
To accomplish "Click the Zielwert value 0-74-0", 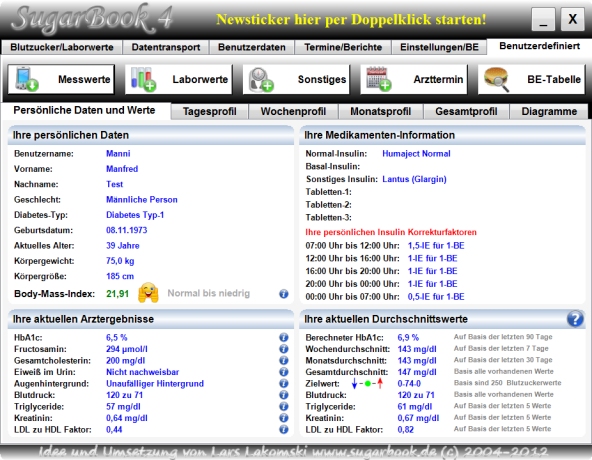I will pos(409,384).
